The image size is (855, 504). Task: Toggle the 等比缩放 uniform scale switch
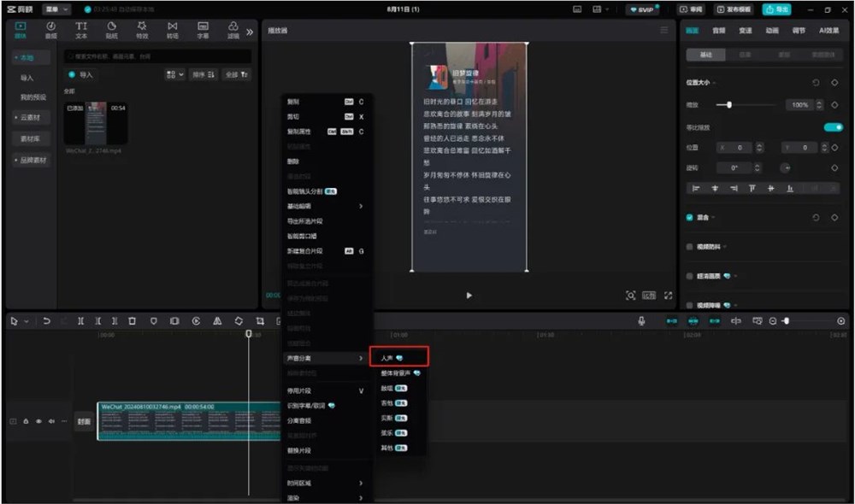pos(833,127)
